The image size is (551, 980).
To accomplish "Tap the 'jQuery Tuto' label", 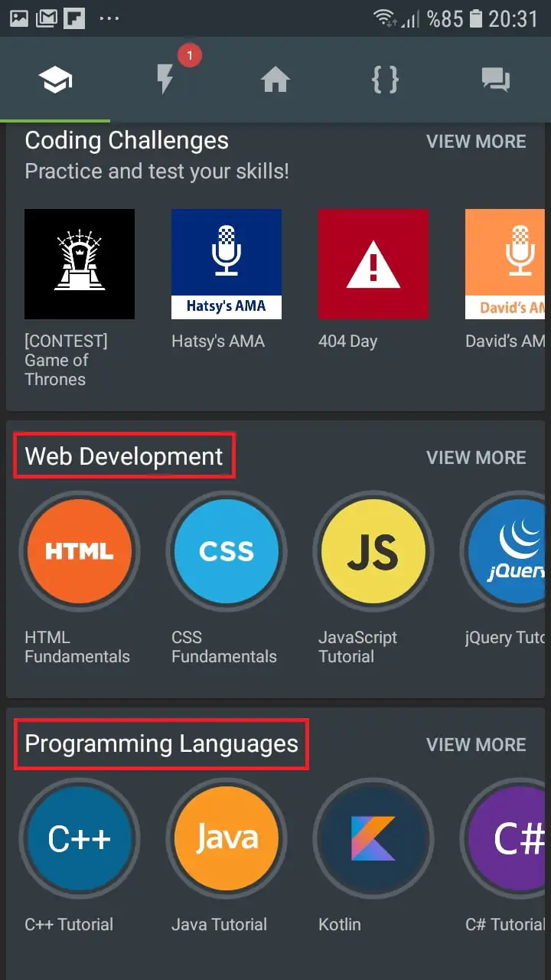I will point(505,638).
